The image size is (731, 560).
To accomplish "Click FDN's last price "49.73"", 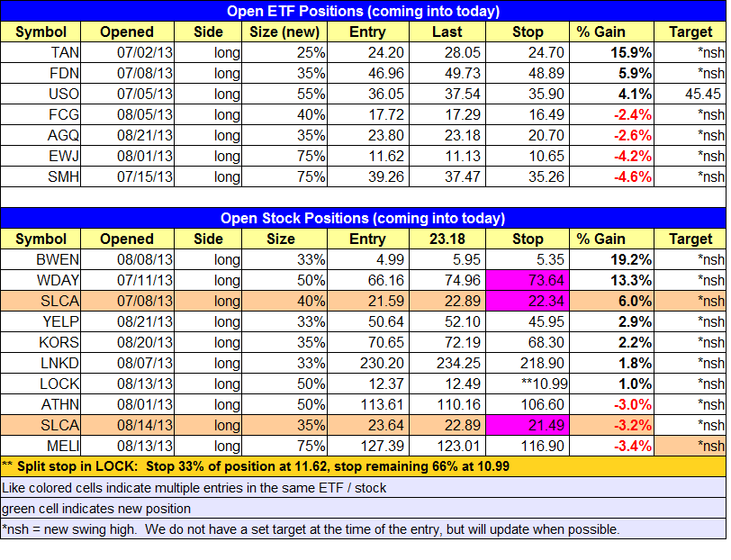I will click(447, 73).
